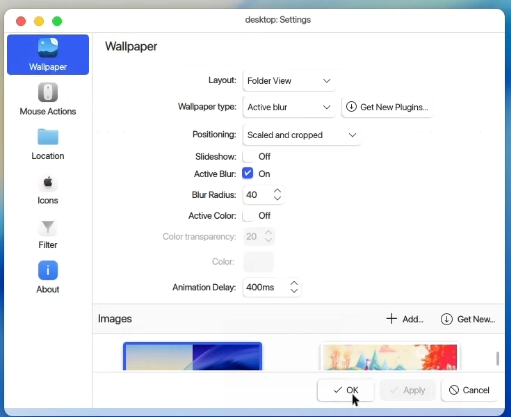This screenshot has width=511, height=417.
Task: Go to the Icons section
Action: tap(48, 189)
